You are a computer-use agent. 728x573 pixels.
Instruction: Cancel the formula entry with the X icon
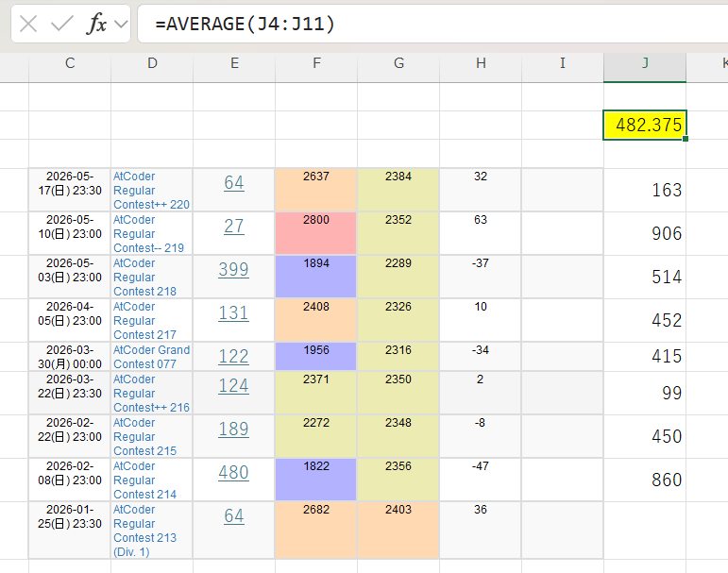point(28,24)
